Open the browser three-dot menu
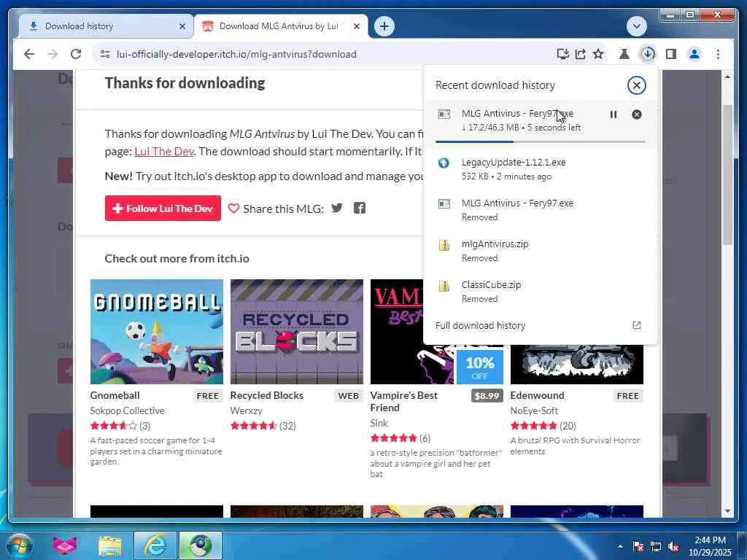This screenshot has width=747, height=560. (x=718, y=54)
